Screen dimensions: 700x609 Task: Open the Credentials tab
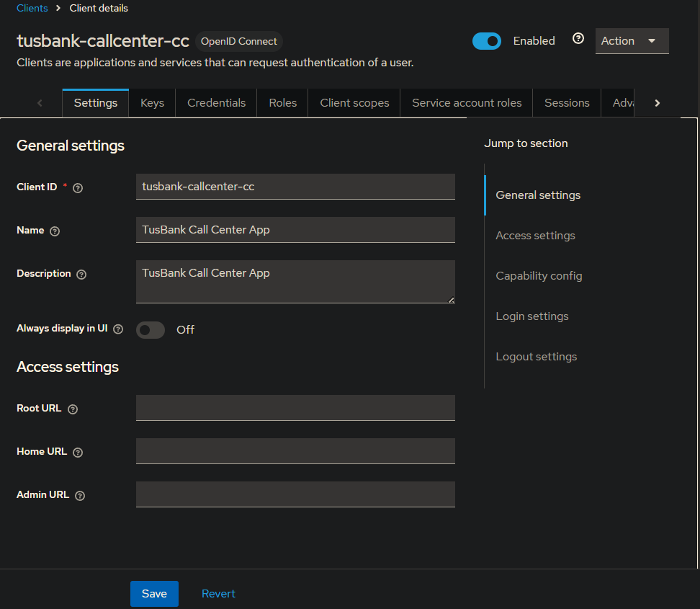217,103
